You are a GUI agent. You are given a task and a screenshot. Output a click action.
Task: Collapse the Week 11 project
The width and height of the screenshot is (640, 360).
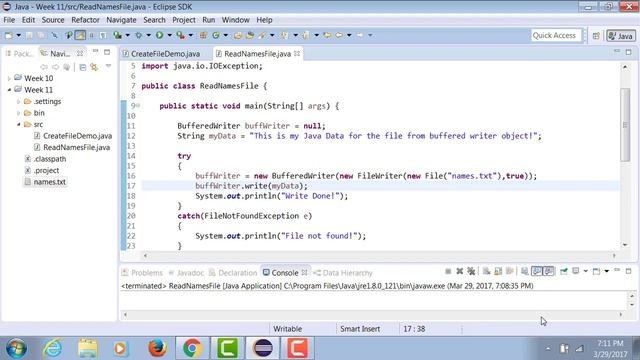tap(9, 90)
